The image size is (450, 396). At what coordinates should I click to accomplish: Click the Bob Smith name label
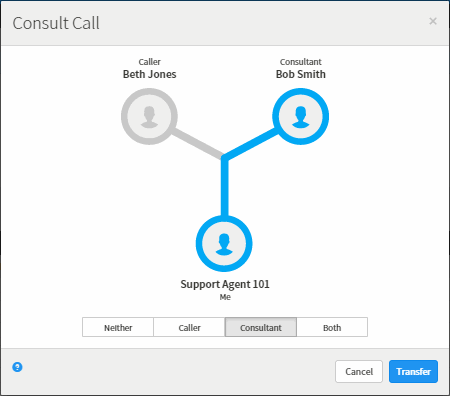click(x=301, y=74)
